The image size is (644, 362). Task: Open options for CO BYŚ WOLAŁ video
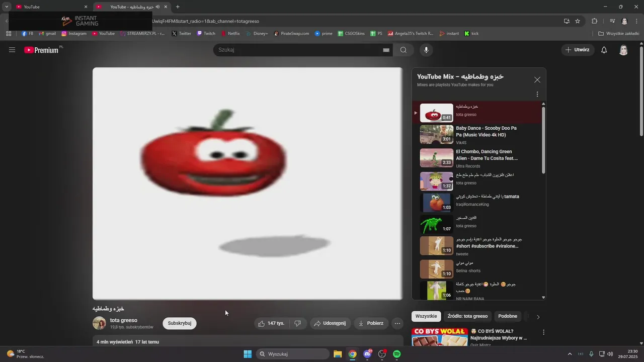[x=543, y=332]
